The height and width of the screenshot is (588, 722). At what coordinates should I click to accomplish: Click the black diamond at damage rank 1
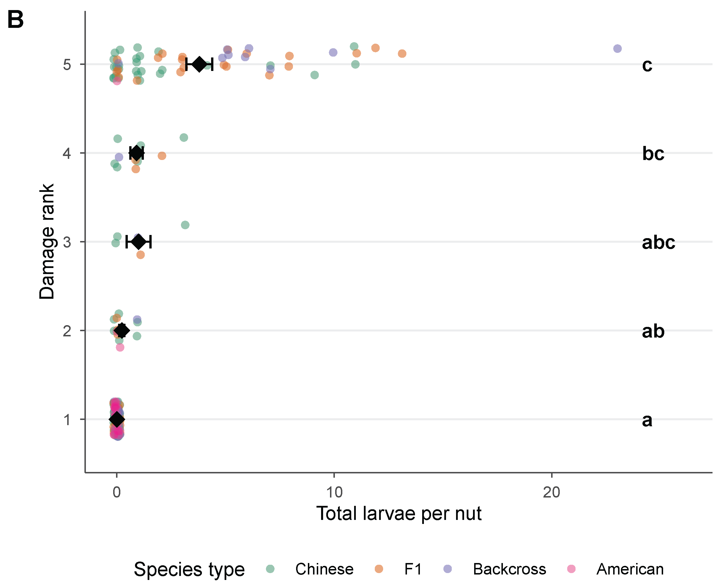(x=117, y=419)
